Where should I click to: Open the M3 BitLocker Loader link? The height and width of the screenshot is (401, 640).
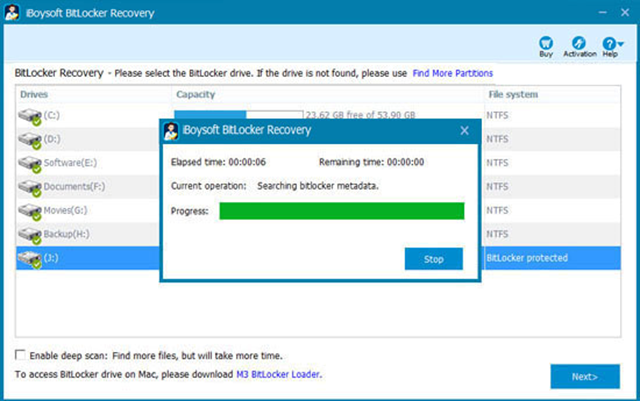click(x=279, y=374)
